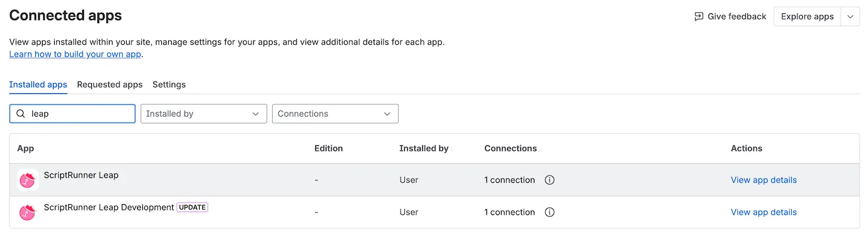Click the 'ScriptRunner Leap Development' app name
Image resolution: width=868 pixels, height=234 pixels.
[x=109, y=207]
